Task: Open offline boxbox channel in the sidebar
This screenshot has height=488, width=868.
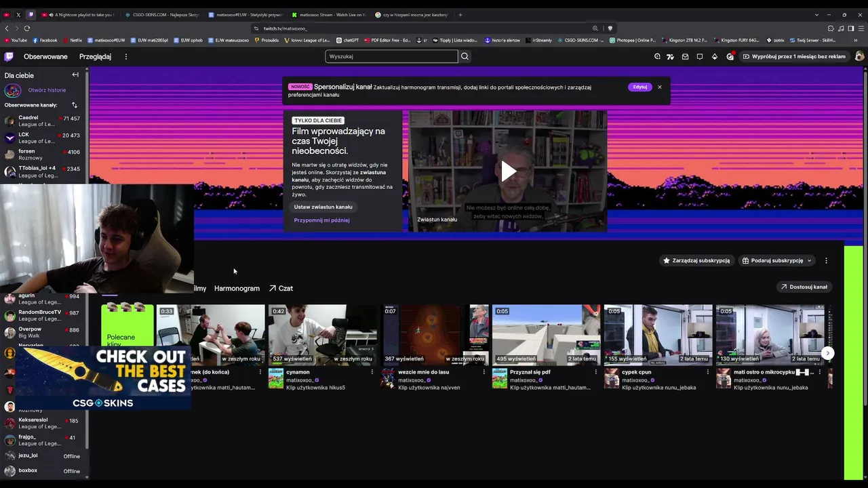Action: 43,470
